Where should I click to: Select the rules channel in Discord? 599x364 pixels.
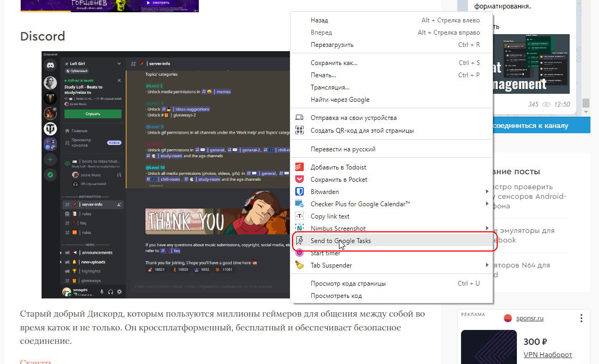pyautogui.click(x=93, y=214)
